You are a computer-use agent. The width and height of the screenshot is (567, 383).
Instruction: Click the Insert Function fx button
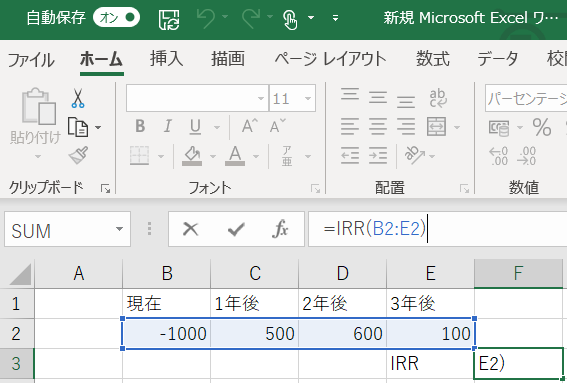pos(281,229)
